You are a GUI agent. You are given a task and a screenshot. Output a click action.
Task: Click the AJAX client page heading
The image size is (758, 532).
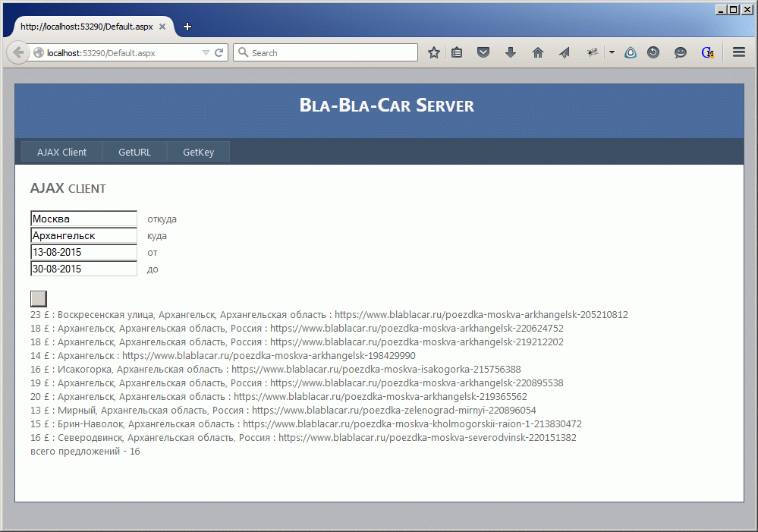click(x=68, y=188)
